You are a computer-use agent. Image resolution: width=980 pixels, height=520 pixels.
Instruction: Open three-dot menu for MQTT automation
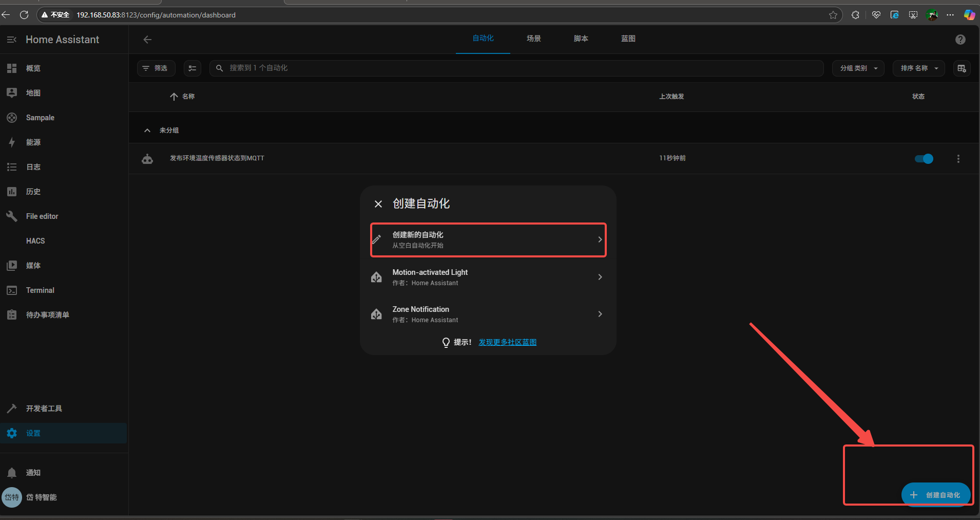(x=958, y=159)
